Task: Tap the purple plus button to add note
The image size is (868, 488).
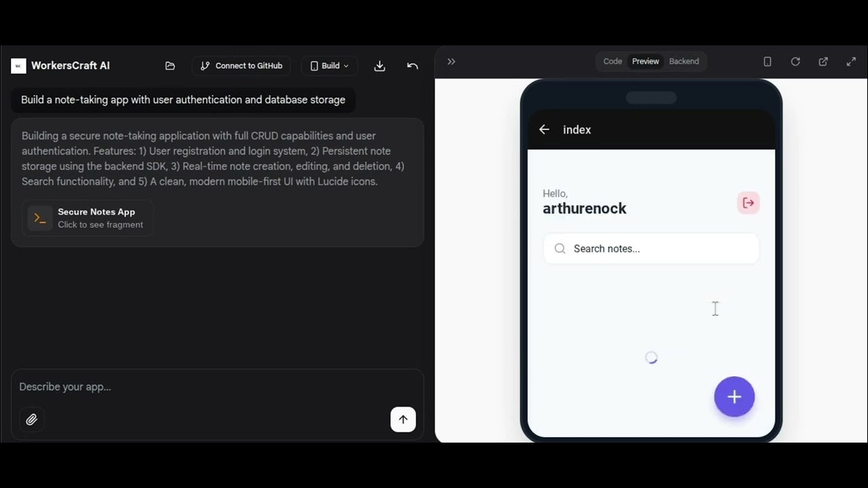Action: coord(734,396)
